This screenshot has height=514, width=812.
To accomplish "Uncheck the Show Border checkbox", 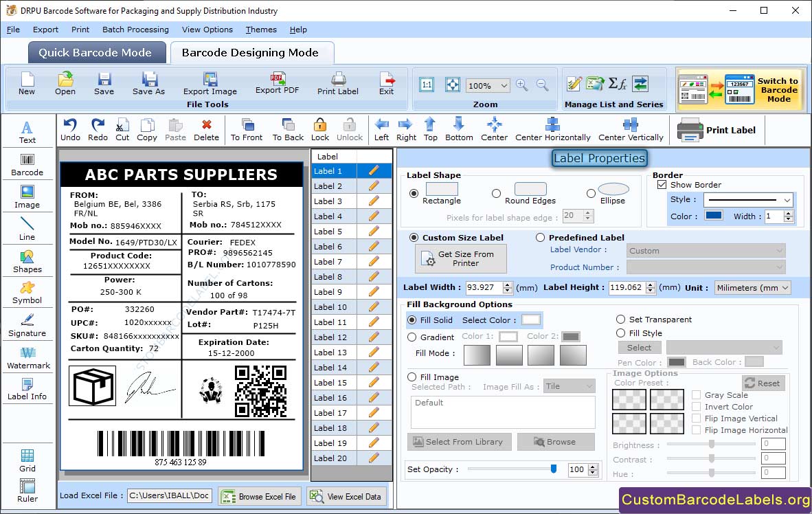I will pyautogui.click(x=662, y=184).
